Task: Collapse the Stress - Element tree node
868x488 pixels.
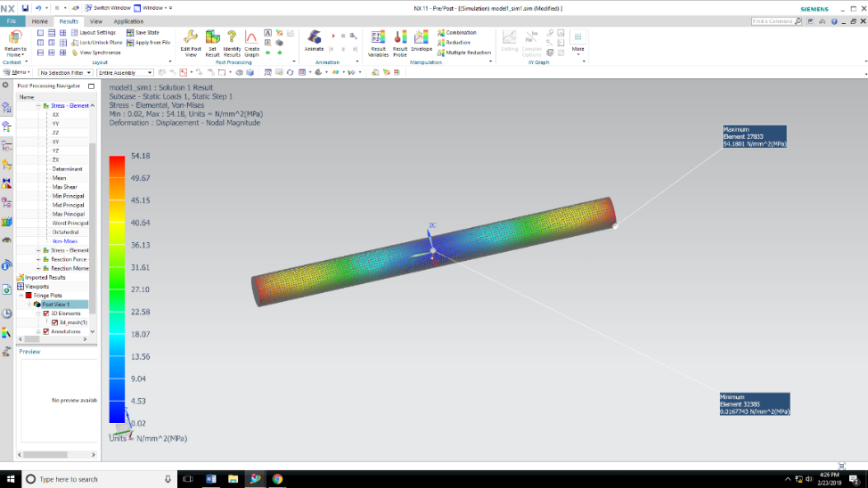Action: tap(38, 106)
